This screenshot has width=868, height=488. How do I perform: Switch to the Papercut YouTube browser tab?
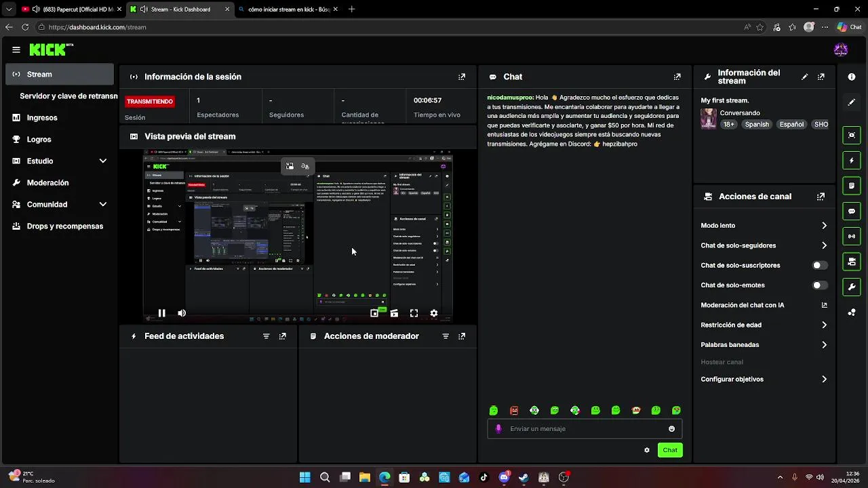73,9
